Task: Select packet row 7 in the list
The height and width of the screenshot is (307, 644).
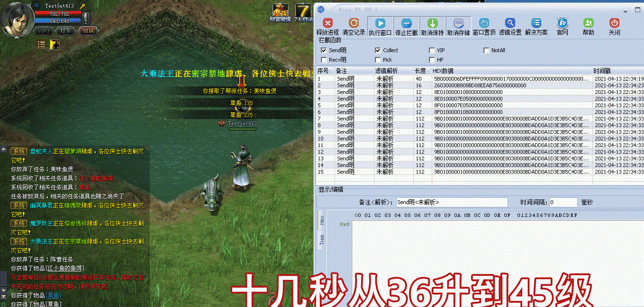Action: click(x=480, y=119)
